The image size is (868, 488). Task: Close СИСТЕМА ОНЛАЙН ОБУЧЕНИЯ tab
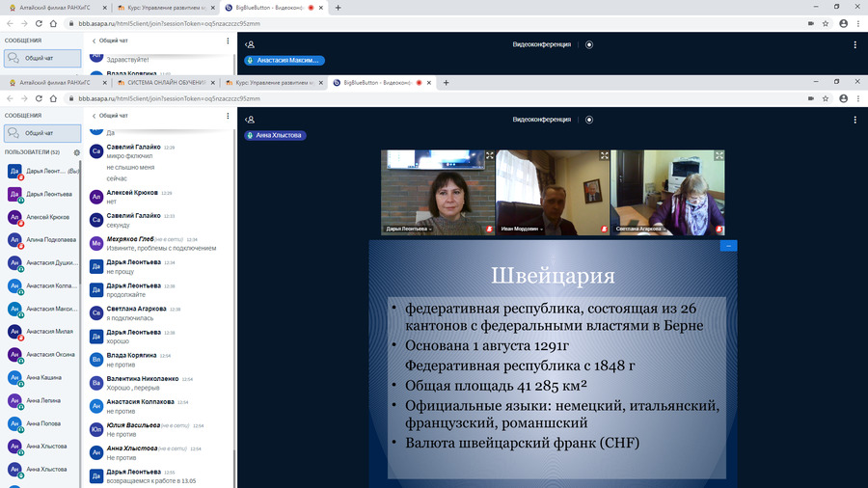[x=212, y=83]
